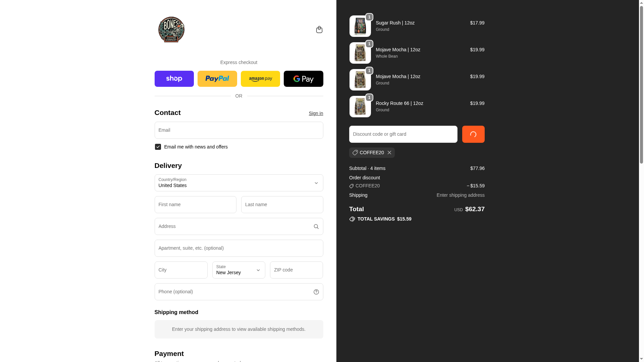Select the Sugar Rush product thumbnail
The width and height of the screenshot is (644, 362).
(x=360, y=26)
